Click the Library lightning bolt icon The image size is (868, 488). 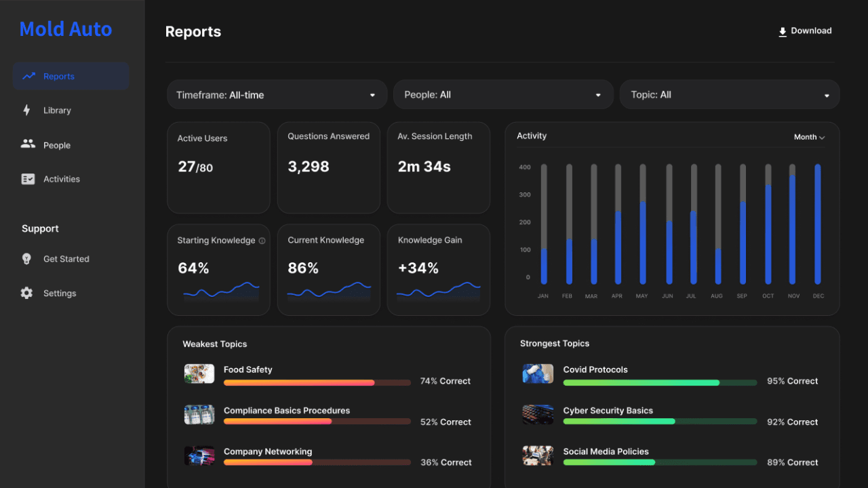click(x=27, y=110)
